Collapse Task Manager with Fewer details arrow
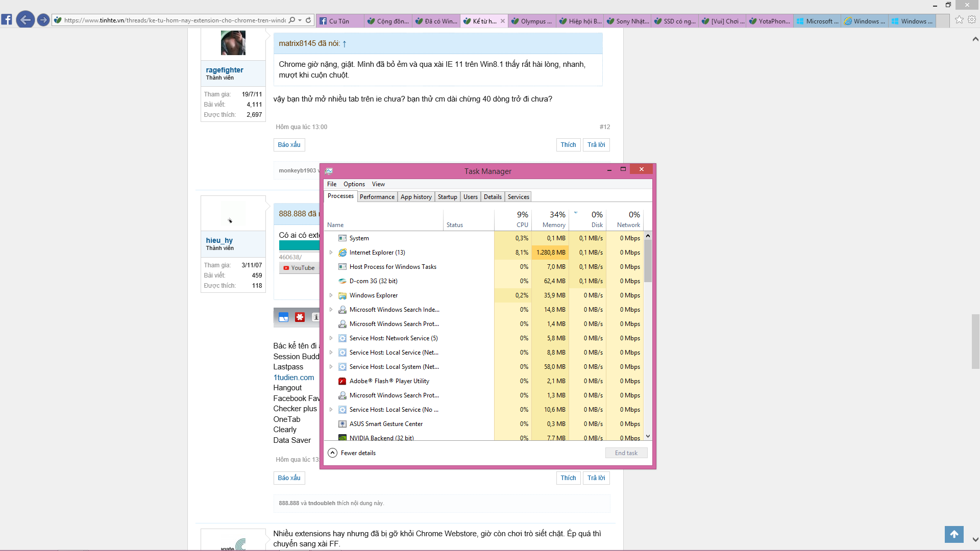 point(333,453)
